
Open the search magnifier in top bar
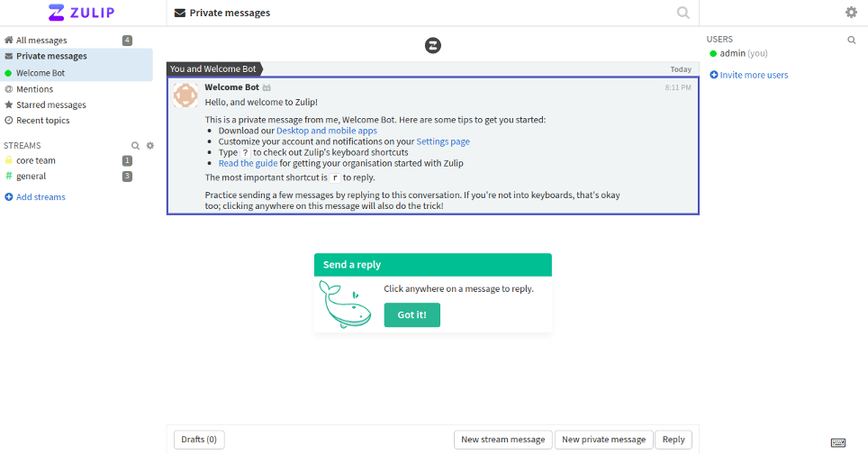pos(683,13)
